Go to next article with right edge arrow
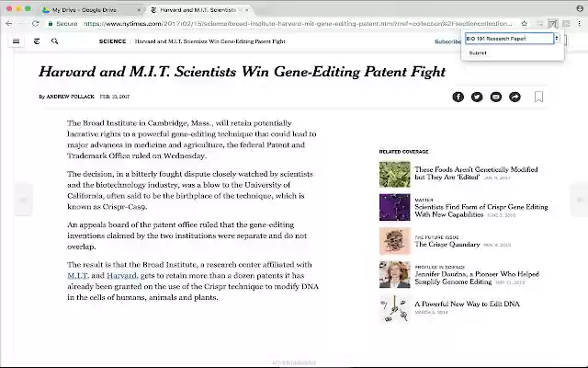The width and height of the screenshot is (588, 368). point(580,200)
